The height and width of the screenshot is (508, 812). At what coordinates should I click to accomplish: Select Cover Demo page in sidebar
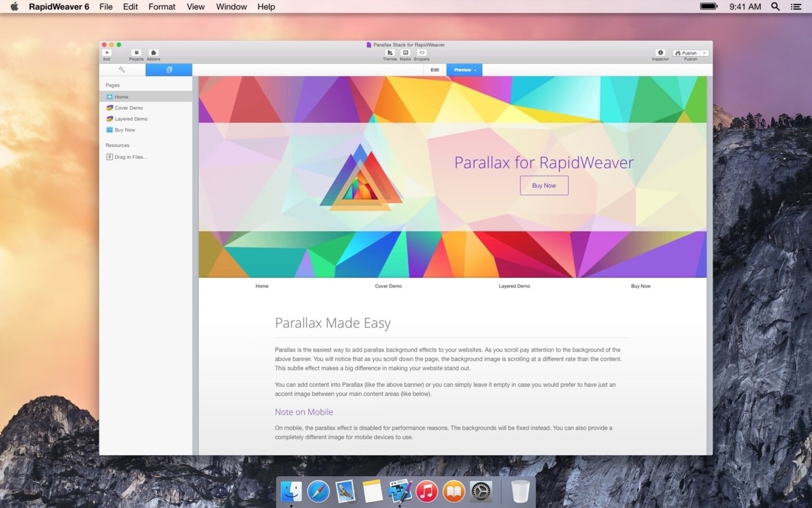coord(129,108)
